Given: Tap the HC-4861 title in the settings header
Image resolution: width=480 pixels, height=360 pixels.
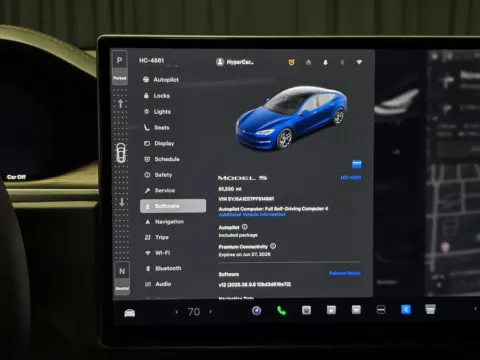Looking at the screenshot, I should 151,61.
